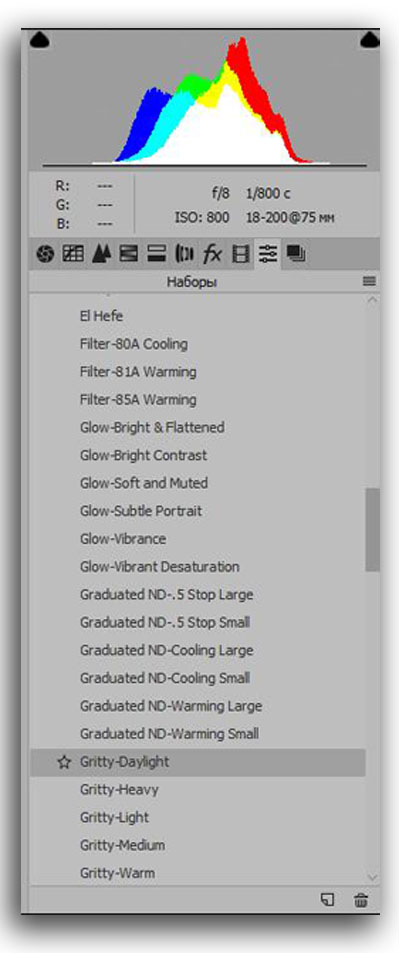Delete preset using trash icon

(361, 900)
